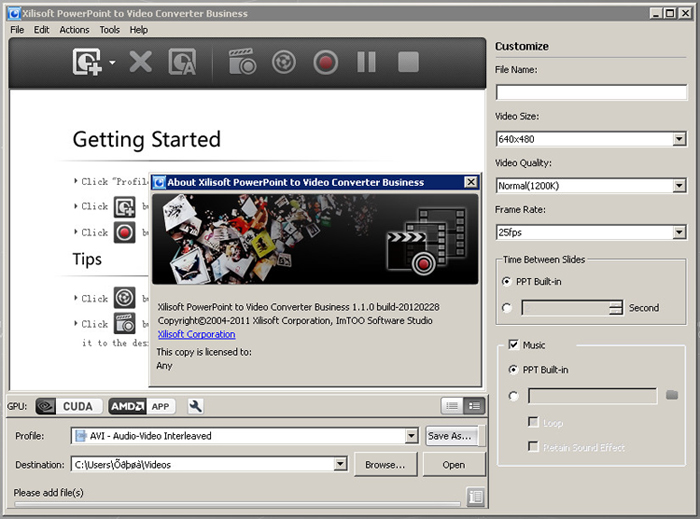Click the red Record toolbar button
This screenshot has width=700, height=519.
[x=325, y=62]
